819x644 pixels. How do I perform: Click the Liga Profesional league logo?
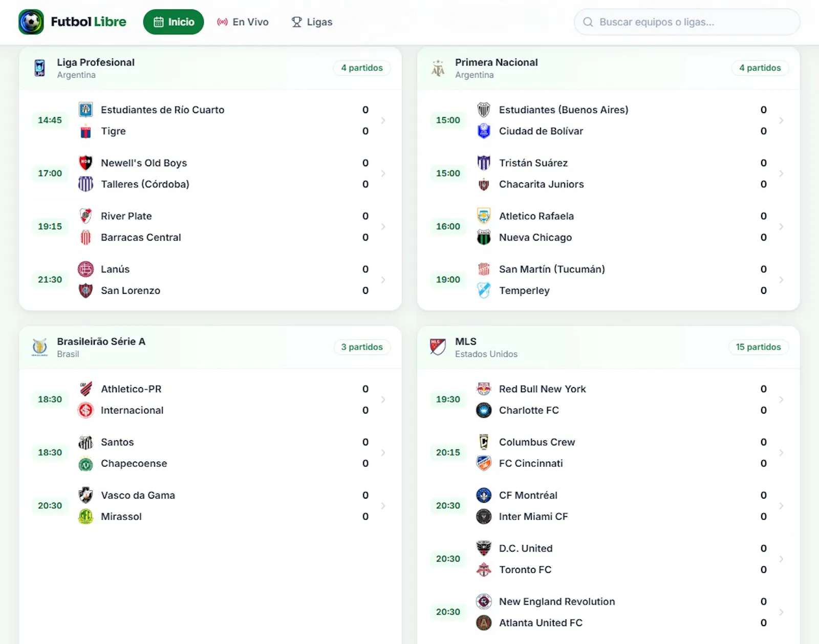[39, 68]
